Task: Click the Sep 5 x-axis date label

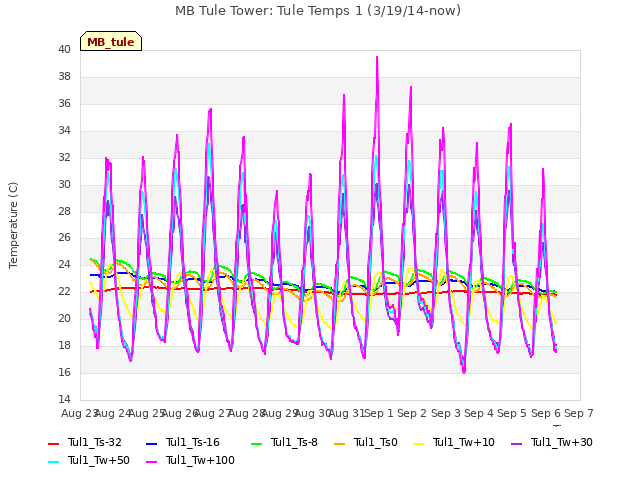Action: pyautogui.click(x=512, y=413)
